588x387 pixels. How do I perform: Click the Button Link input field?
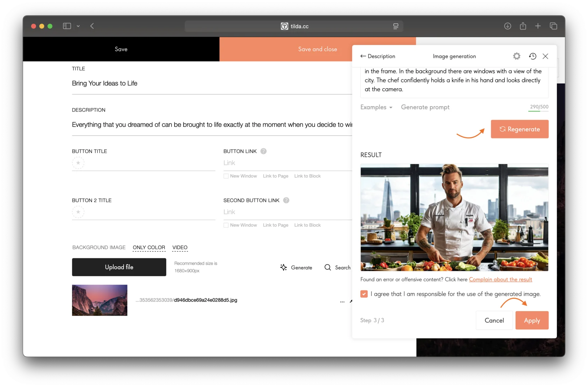(x=287, y=163)
